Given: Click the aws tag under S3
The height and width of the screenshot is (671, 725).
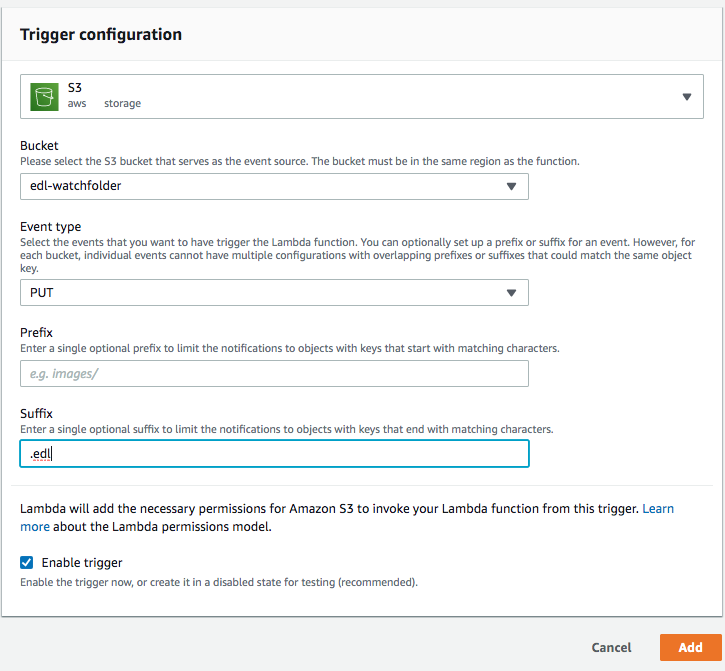Looking at the screenshot, I should (x=77, y=104).
